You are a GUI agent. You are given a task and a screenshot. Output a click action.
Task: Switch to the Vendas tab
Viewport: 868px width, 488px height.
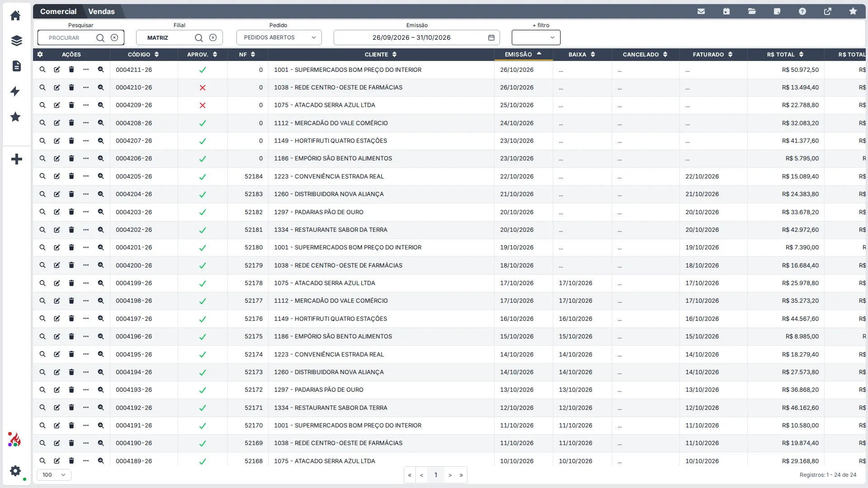[101, 11]
